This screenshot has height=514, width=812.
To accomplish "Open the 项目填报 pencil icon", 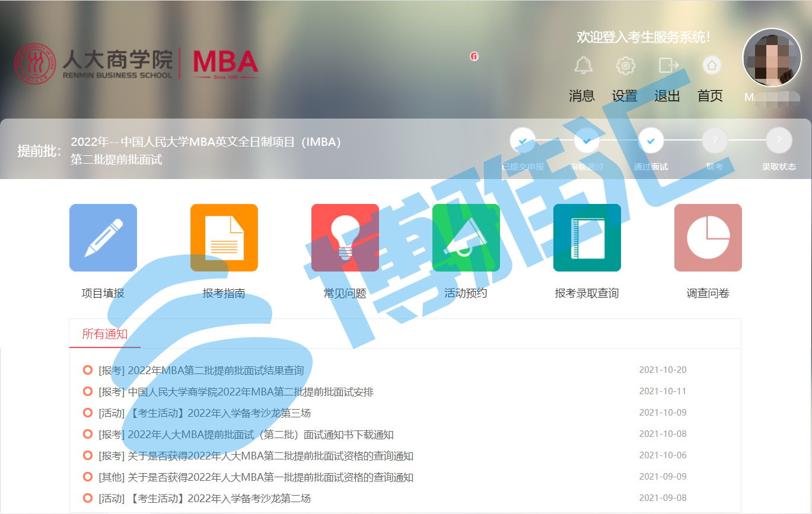I will click(103, 238).
